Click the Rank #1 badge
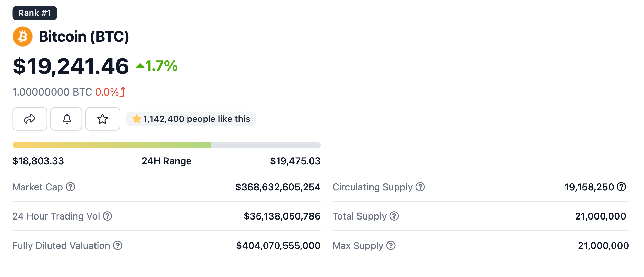This screenshot has height=277, width=644. pos(35,13)
